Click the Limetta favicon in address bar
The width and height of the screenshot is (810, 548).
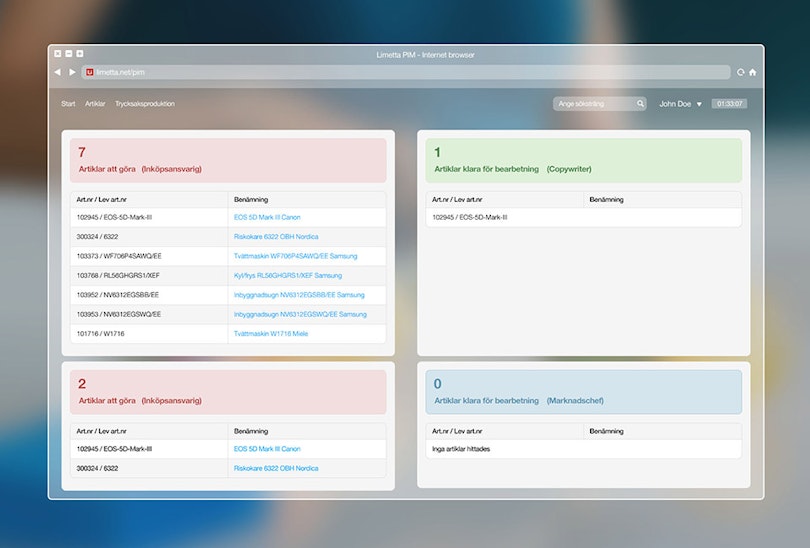89,72
